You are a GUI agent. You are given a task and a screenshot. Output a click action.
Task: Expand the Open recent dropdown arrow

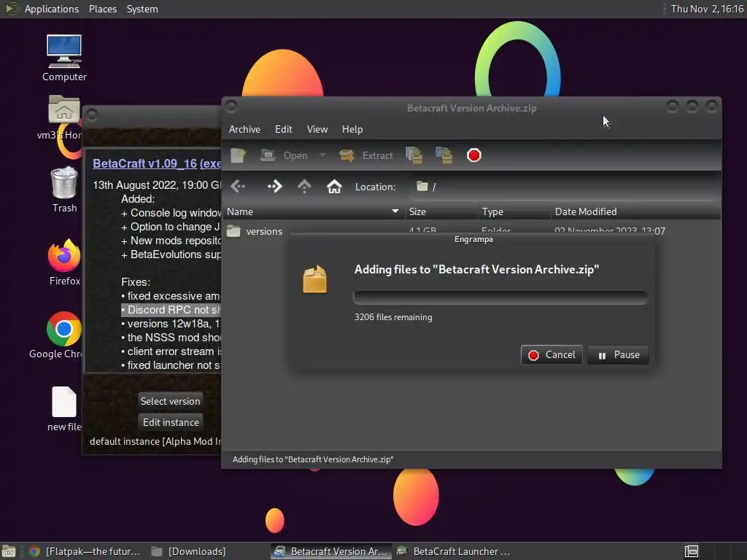(x=322, y=155)
